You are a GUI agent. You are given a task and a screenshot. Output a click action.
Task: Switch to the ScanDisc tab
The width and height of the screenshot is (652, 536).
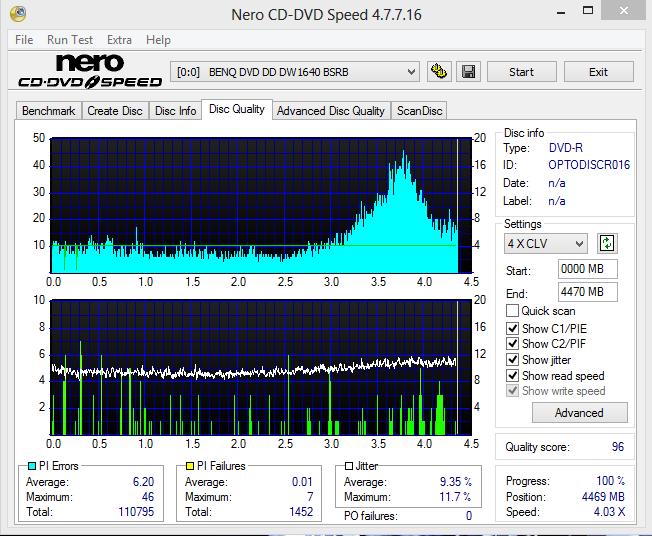click(420, 111)
